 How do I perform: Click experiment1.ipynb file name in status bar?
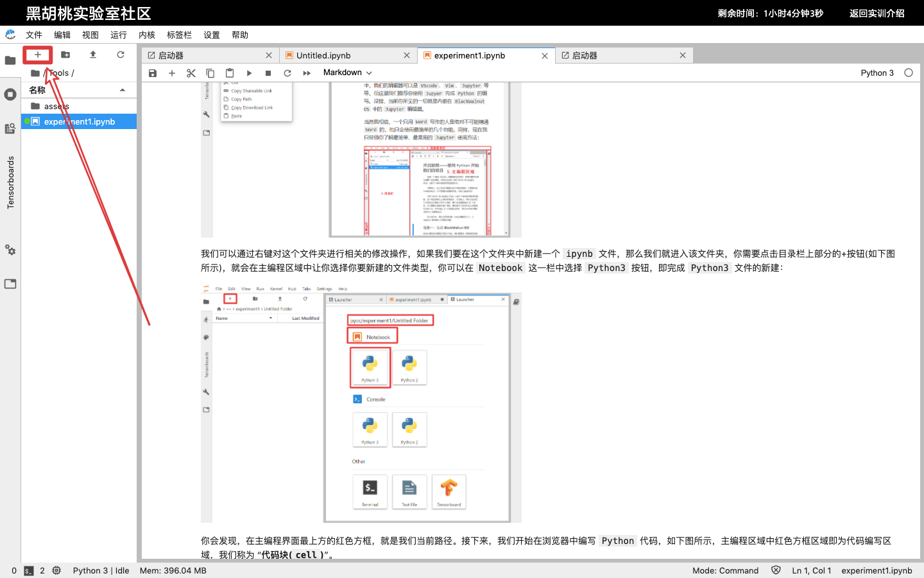click(877, 570)
